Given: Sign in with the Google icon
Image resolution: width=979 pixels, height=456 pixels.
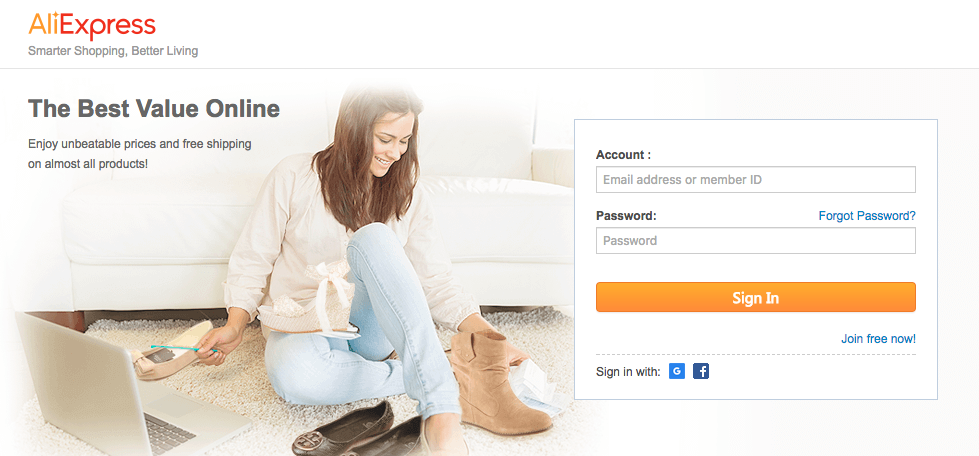Looking at the screenshot, I should pos(677,372).
